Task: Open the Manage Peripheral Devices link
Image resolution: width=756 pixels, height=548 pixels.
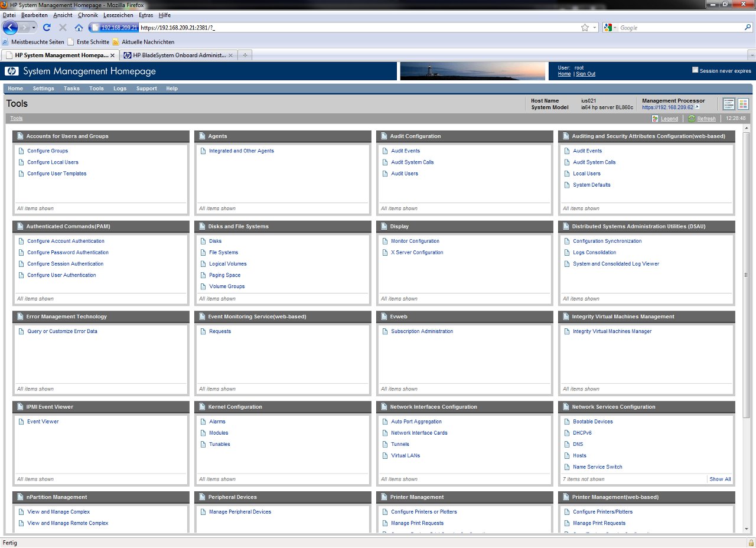Action: pos(240,512)
